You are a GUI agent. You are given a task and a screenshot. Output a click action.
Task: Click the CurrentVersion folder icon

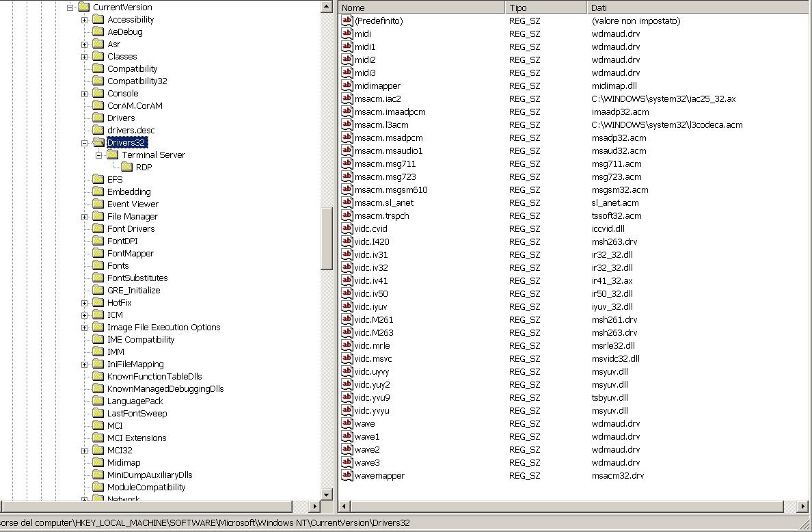point(84,7)
